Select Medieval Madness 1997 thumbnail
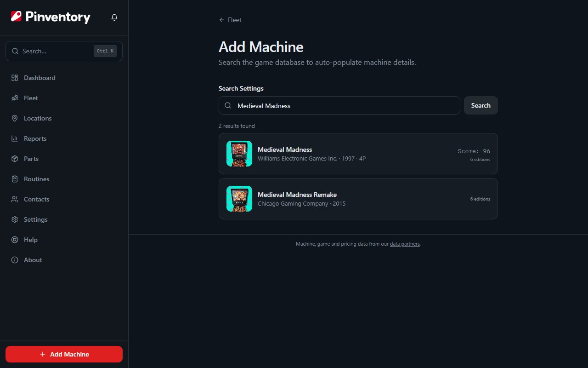 pyautogui.click(x=239, y=154)
